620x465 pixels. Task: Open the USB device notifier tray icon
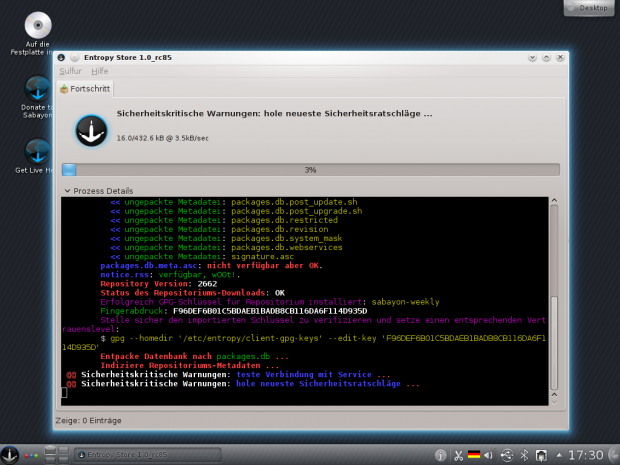pos(508,454)
